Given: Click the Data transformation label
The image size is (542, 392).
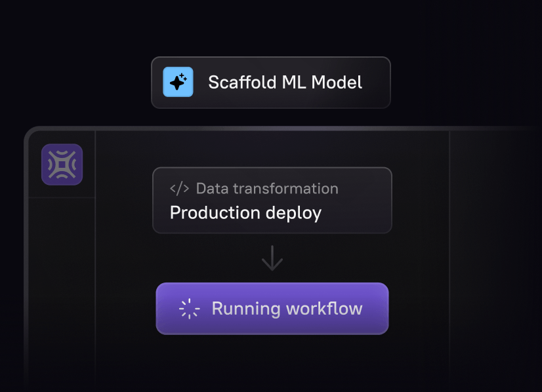Looking at the screenshot, I should pos(267,189).
